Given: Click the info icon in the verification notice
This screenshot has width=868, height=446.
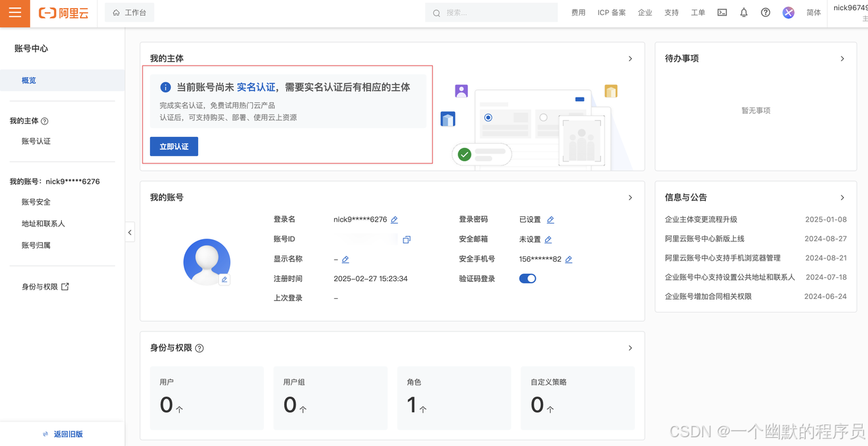Looking at the screenshot, I should tap(165, 87).
